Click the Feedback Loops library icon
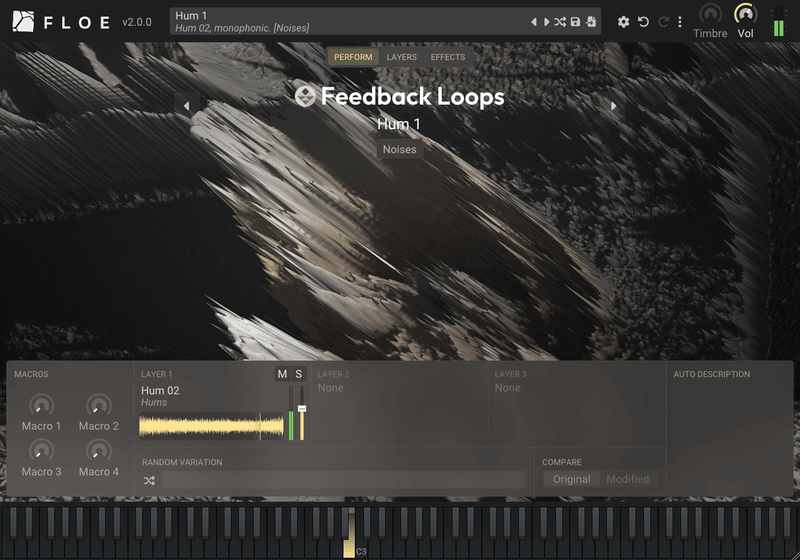800x560 pixels. point(305,96)
